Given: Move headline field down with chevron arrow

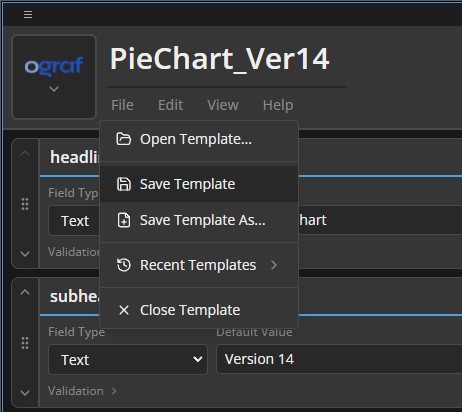Looking at the screenshot, I should (25, 254).
